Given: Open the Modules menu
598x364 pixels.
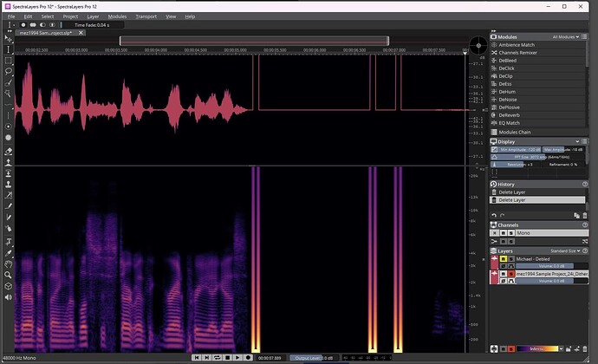Looking at the screenshot, I should pyautogui.click(x=117, y=16).
